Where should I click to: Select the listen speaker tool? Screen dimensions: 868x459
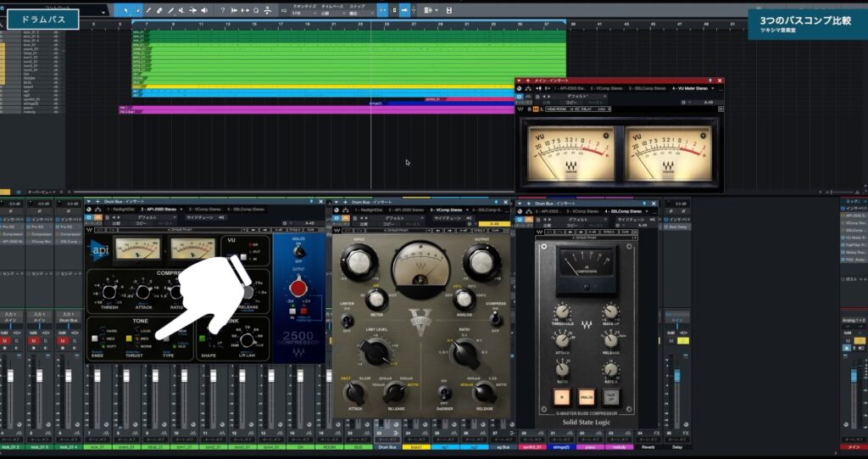tap(204, 10)
